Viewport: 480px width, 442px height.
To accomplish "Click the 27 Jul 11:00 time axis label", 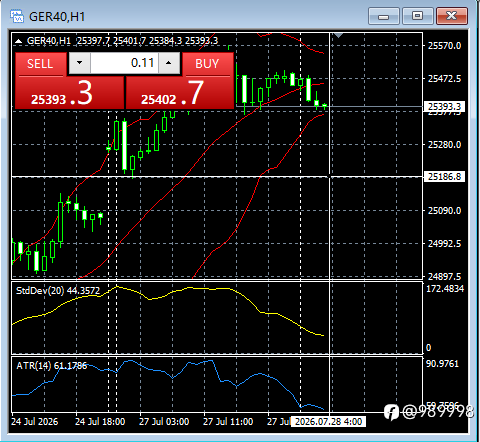I will coord(228,422).
